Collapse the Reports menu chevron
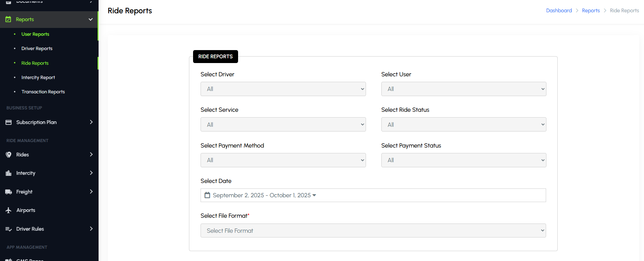 click(x=91, y=19)
